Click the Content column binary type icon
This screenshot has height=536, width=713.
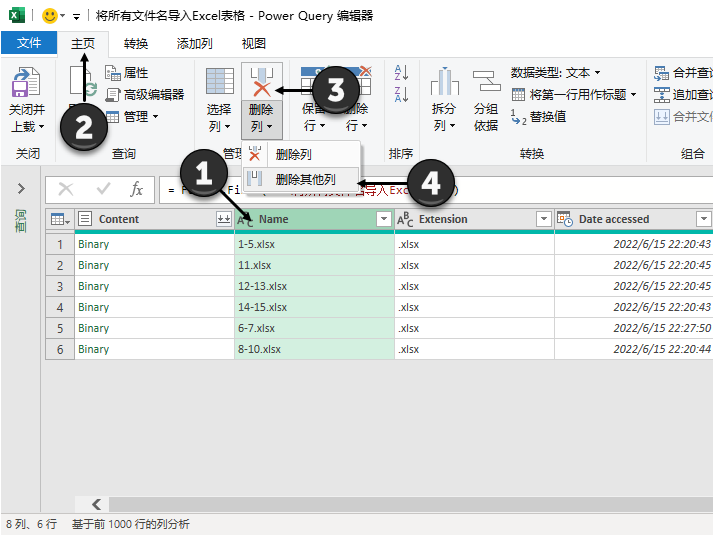[85, 219]
